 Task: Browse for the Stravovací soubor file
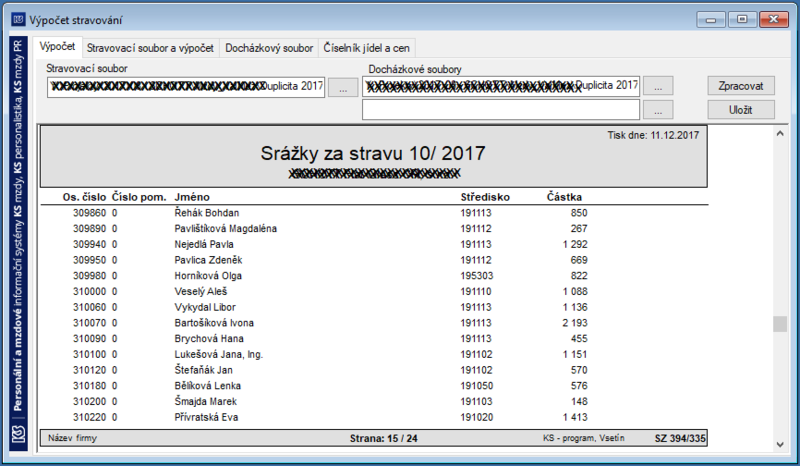(343, 87)
